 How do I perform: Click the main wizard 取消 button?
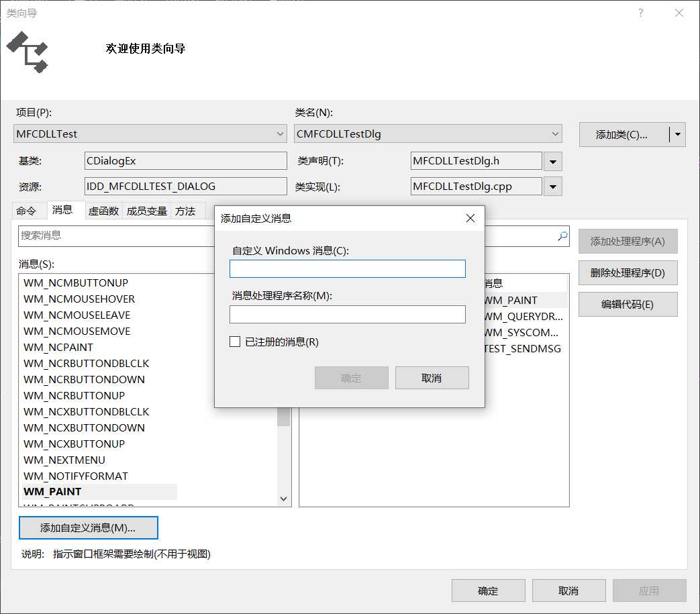pos(568,591)
